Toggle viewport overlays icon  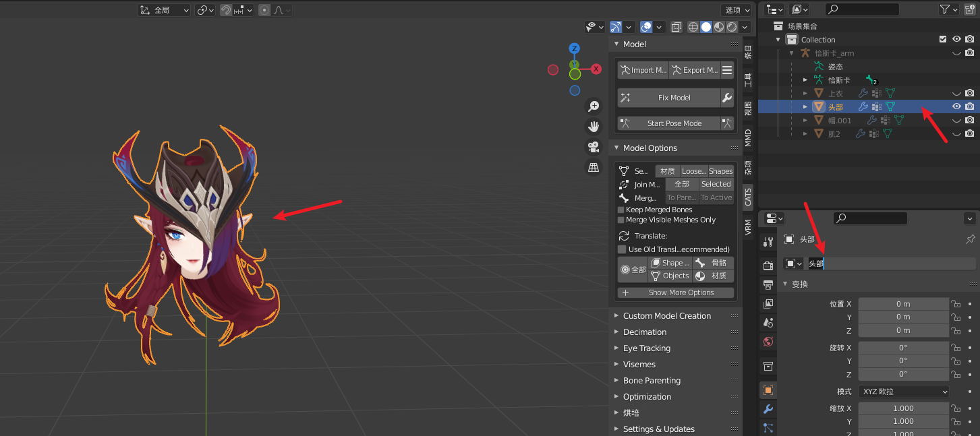coord(646,27)
